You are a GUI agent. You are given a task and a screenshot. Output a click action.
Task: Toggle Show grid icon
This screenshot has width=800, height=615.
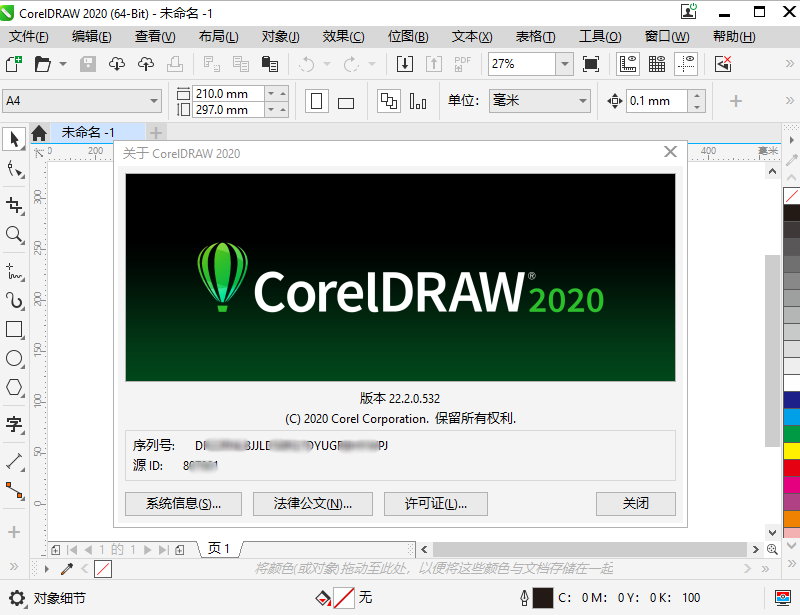click(657, 64)
